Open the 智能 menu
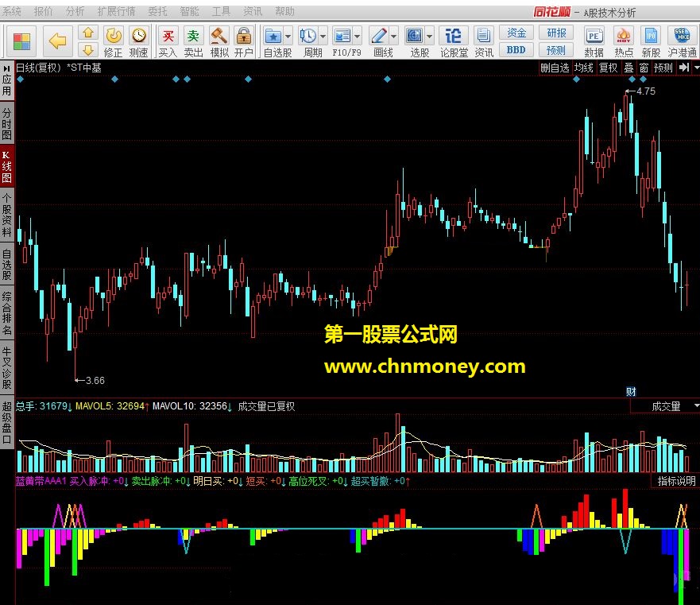The height and width of the screenshot is (605, 700). coord(189,11)
